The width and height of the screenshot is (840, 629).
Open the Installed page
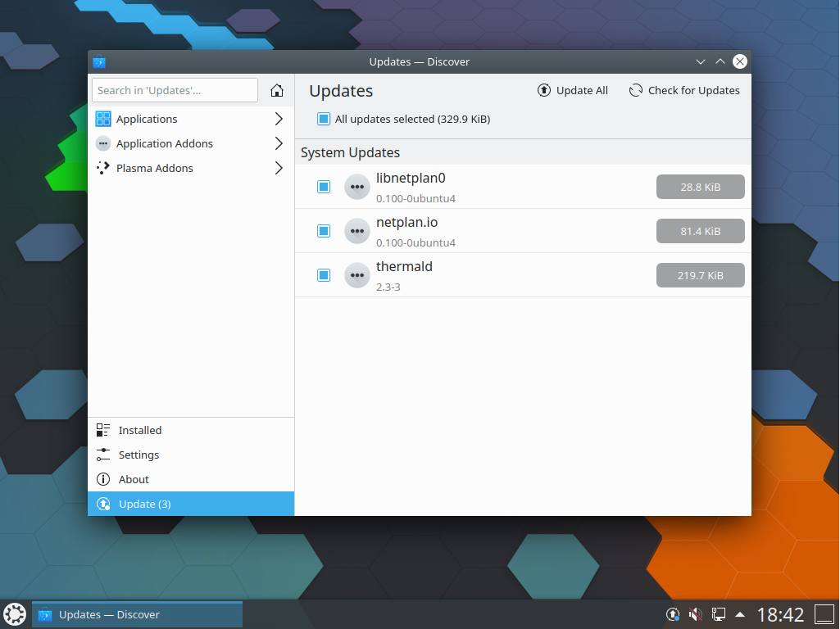(x=191, y=431)
